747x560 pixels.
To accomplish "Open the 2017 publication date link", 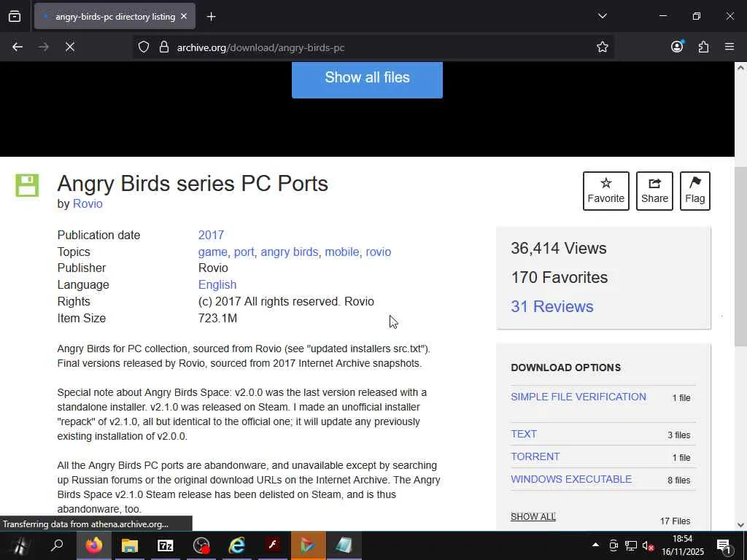I will pos(211,236).
